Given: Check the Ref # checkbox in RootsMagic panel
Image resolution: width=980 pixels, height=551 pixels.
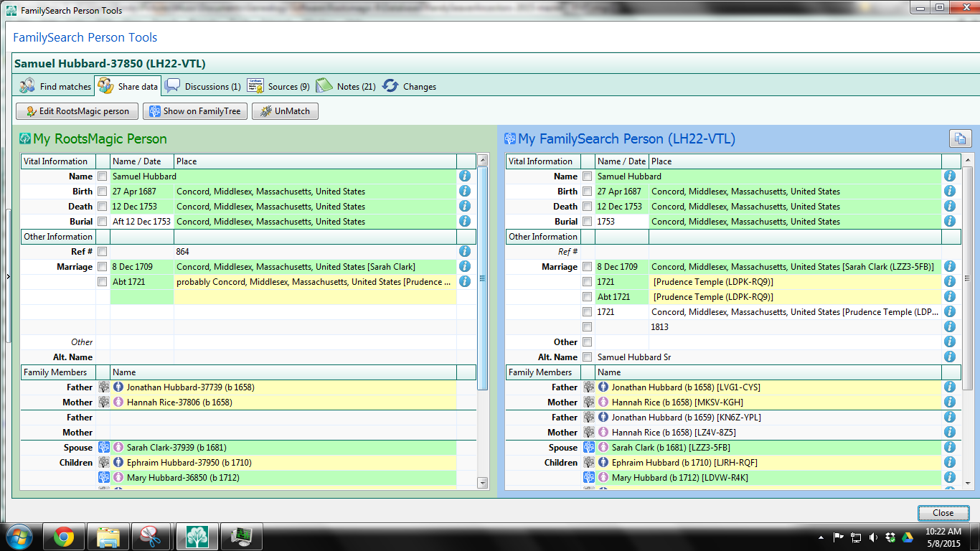Looking at the screenshot, I should [103, 252].
